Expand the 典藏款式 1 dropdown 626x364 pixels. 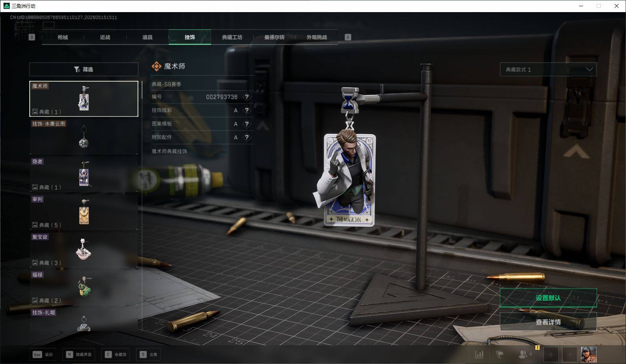click(548, 70)
